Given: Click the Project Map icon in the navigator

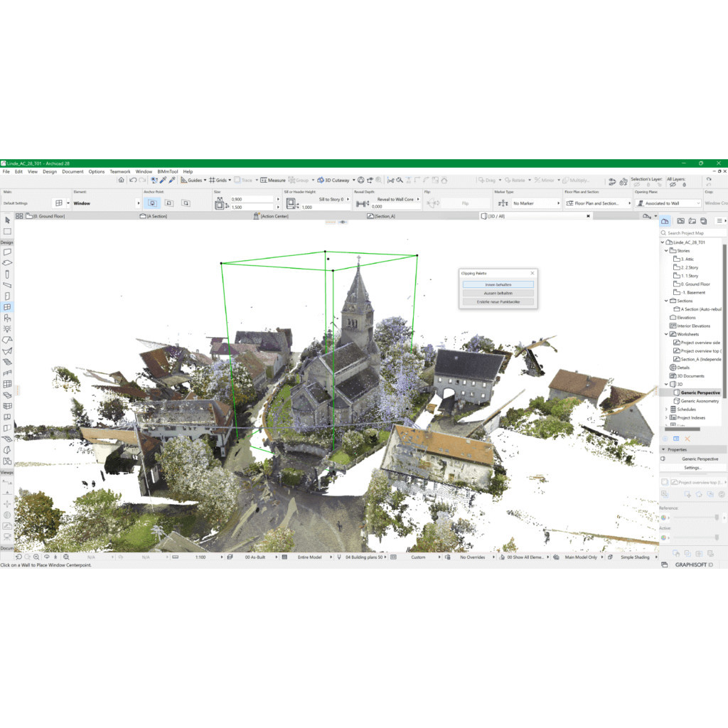Looking at the screenshot, I should 665,221.
